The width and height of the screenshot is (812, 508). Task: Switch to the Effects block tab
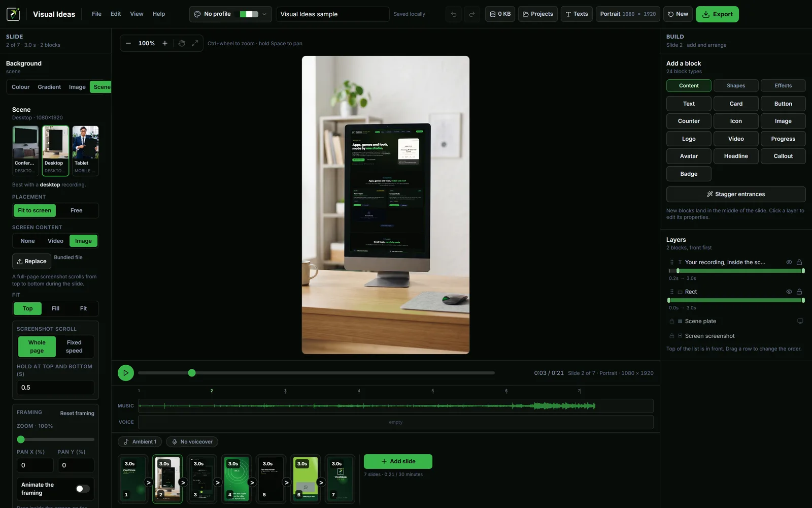(x=783, y=86)
